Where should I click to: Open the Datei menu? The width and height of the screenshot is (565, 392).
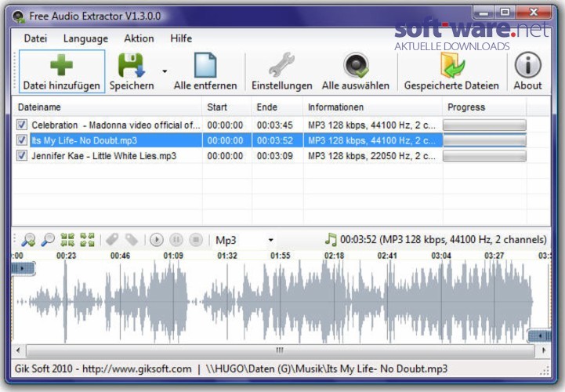pyautogui.click(x=35, y=38)
